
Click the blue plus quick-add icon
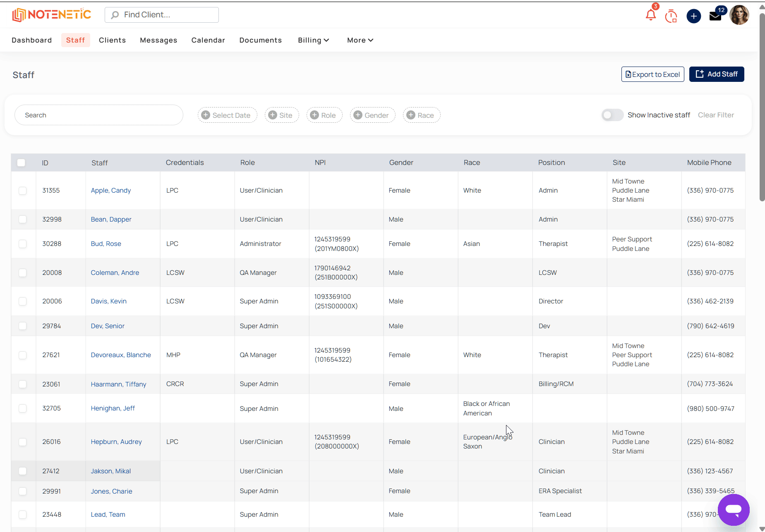point(694,16)
